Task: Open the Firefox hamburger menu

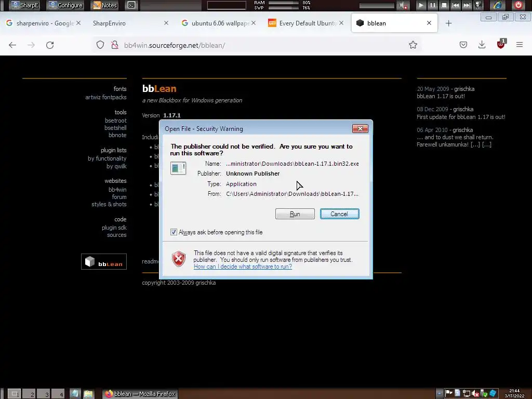Action: [x=519, y=45]
